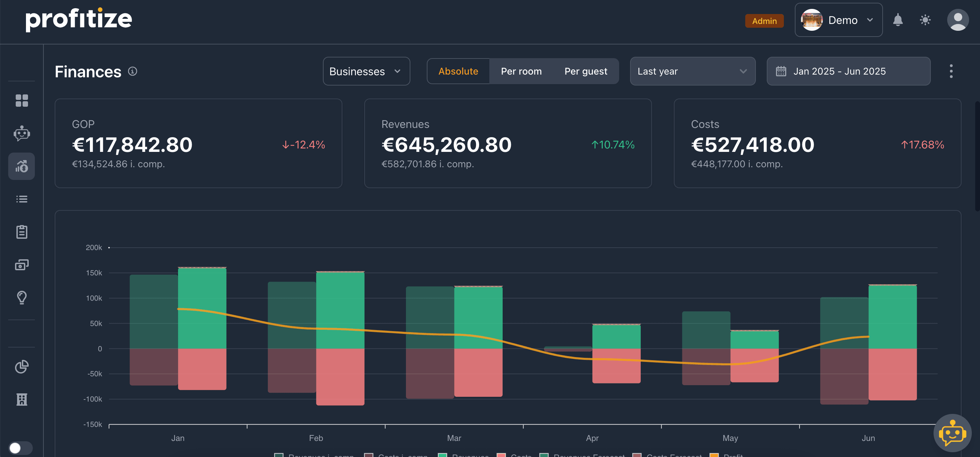
Task: Switch to Per room view
Action: pos(521,71)
